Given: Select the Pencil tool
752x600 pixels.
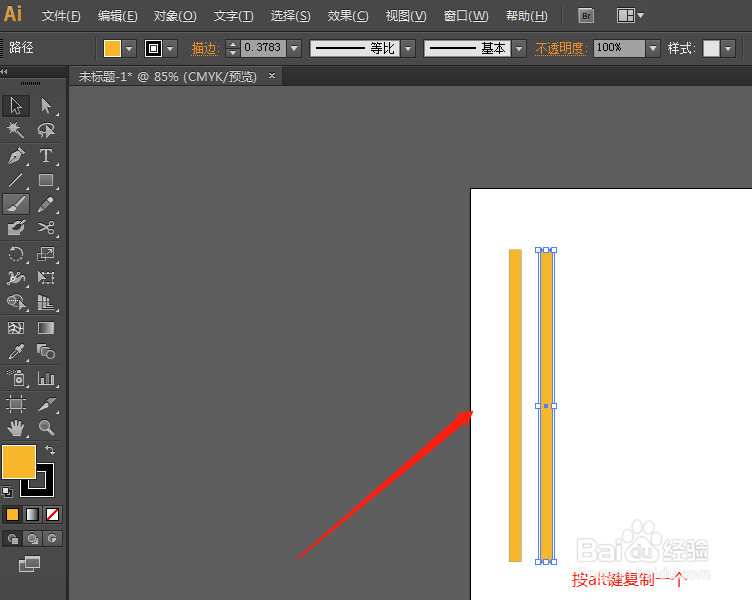Looking at the screenshot, I should coord(46,204).
